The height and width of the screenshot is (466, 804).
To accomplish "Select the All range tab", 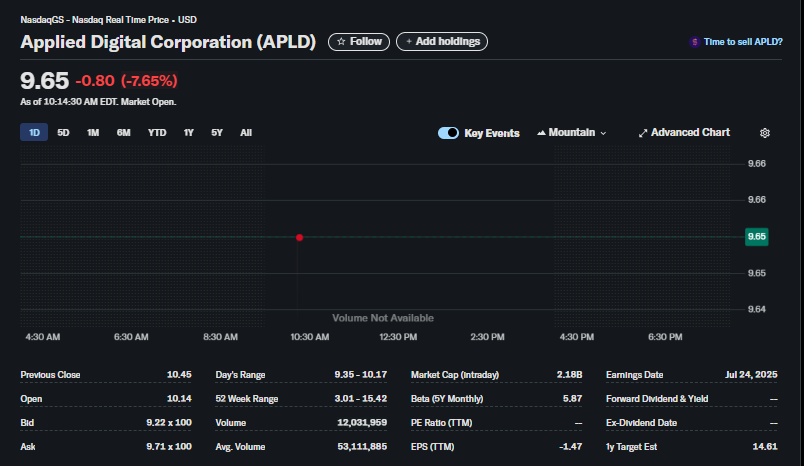I will tap(246, 132).
